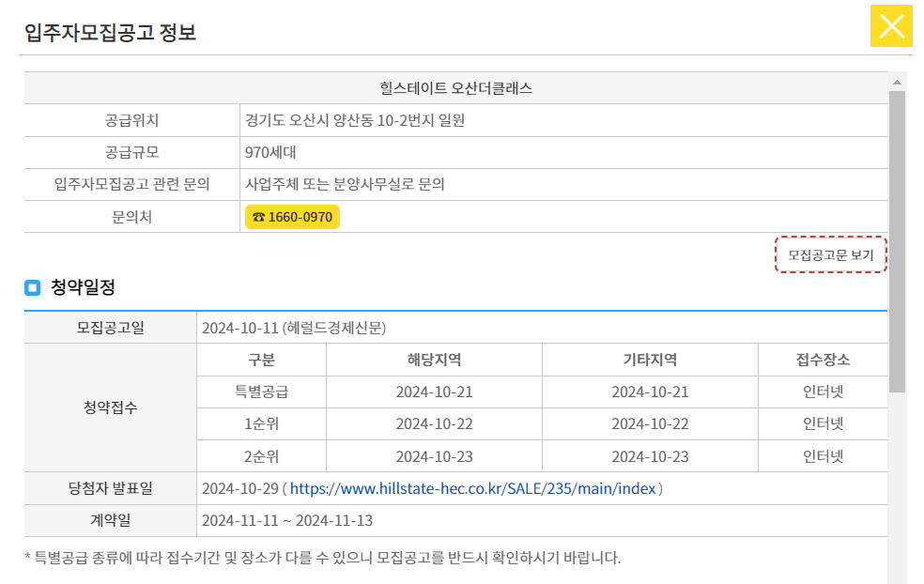Click the 공급위치 label cell
Viewport: 924px width, 584px height.
pos(132,120)
